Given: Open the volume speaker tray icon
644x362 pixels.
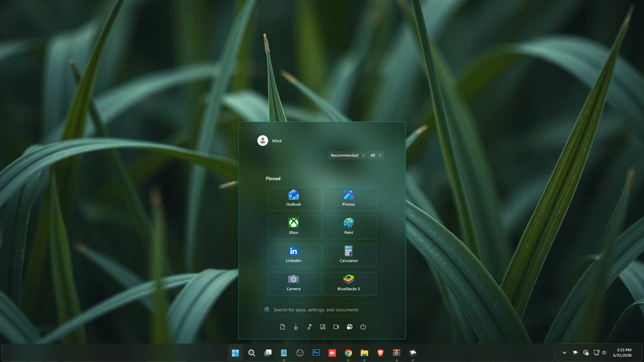Looking at the screenshot, I should (x=604, y=353).
